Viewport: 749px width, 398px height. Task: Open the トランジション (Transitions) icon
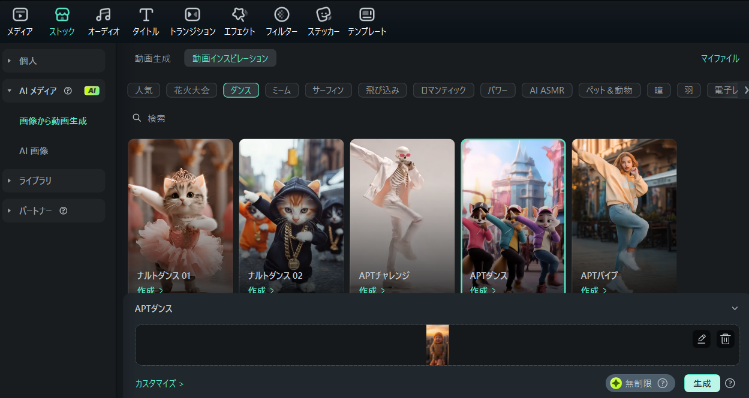(x=193, y=15)
